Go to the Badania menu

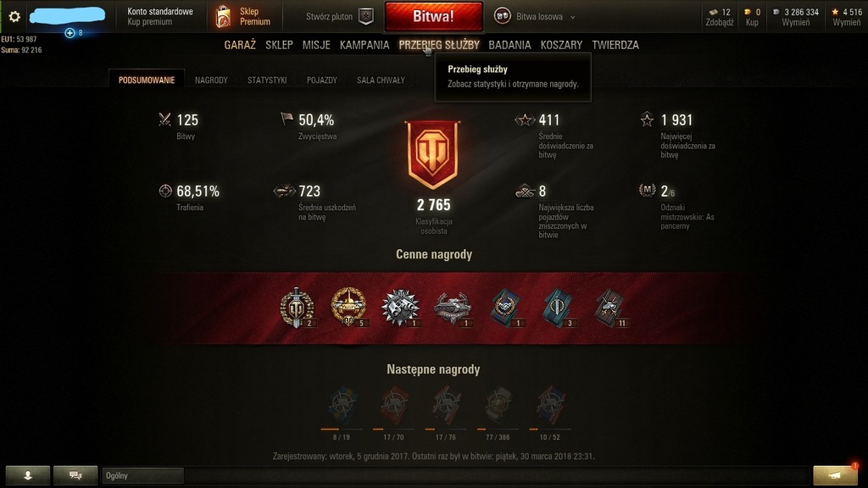[x=509, y=45]
